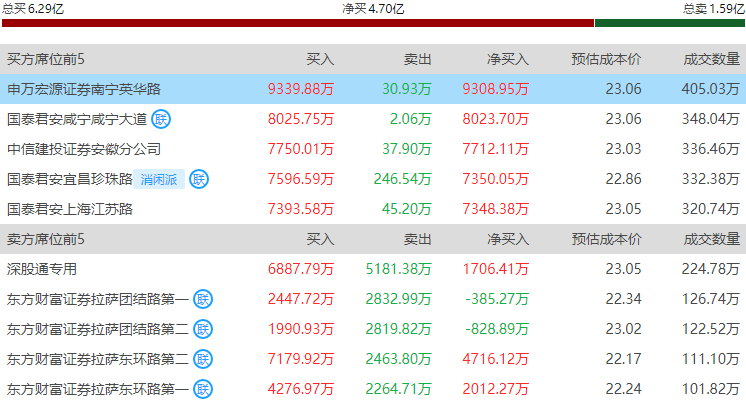Click 成交数量 header in buyer table
Viewport: 746px width, 403px height.
pos(712,59)
